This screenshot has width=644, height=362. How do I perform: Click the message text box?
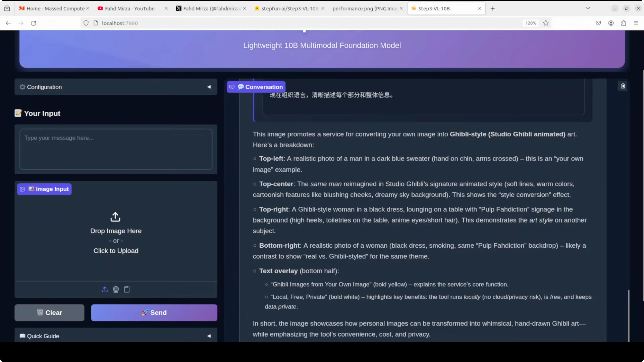coord(116,149)
